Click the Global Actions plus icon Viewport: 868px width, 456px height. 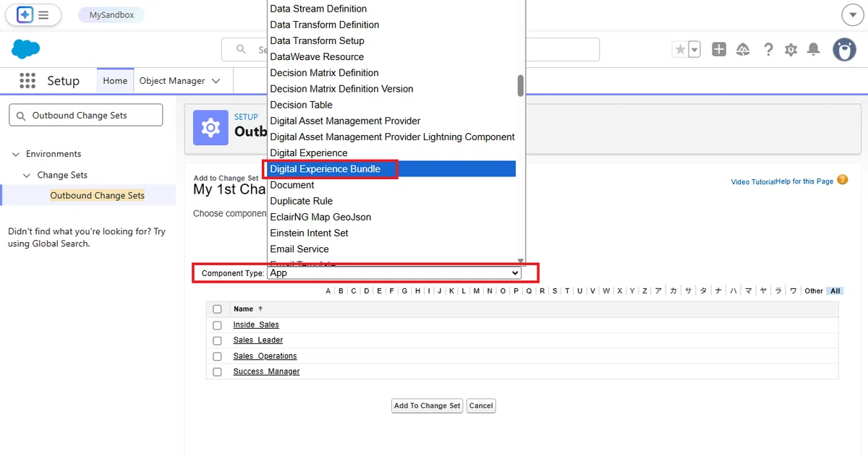click(x=719, y=49)
